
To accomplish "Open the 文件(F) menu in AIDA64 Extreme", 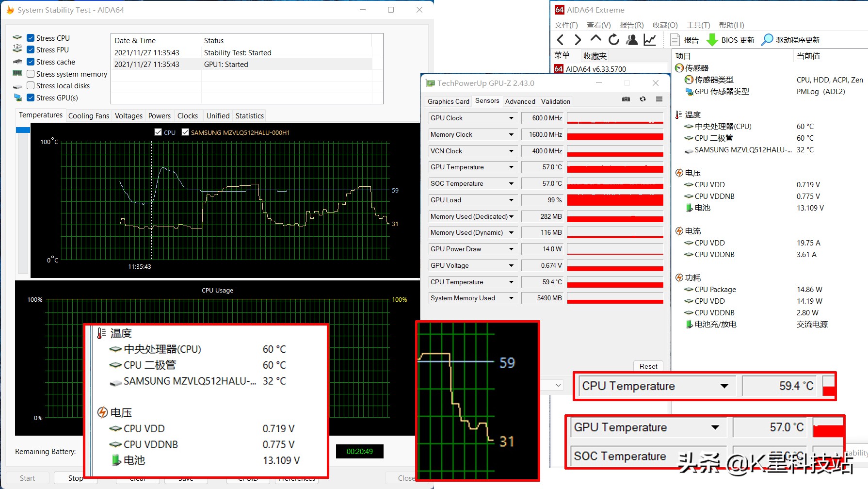I will point(566,25).
